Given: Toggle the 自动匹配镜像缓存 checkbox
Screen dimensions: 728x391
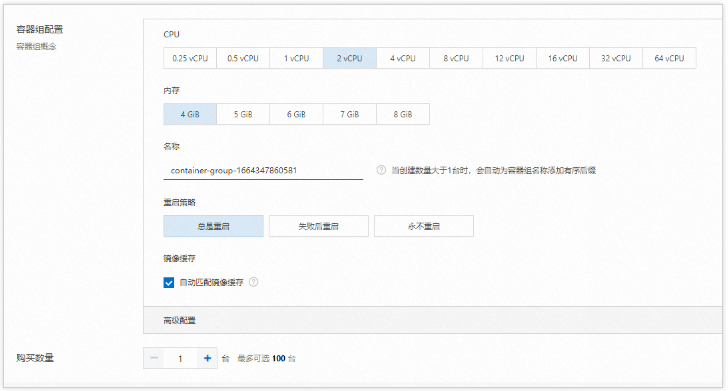Looking at the screenshot, I should click(169, 282).
